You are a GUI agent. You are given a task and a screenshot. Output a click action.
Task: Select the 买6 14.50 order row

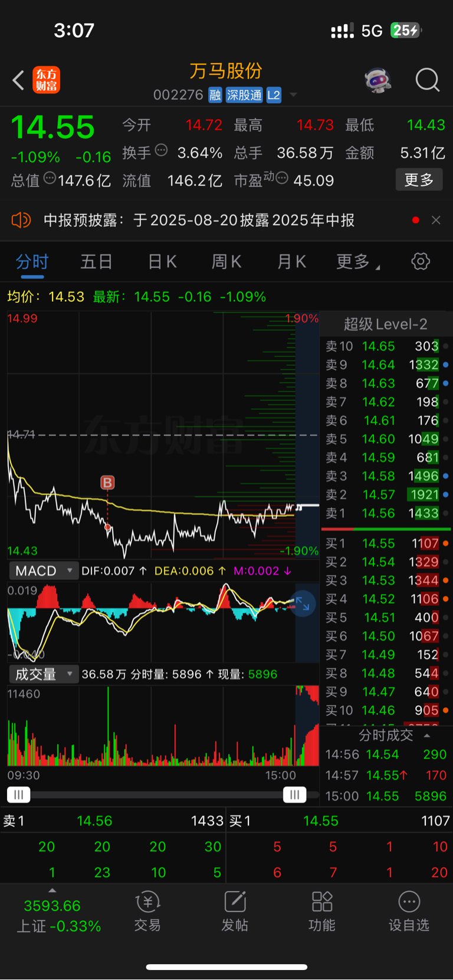click(x=386, y=636)
